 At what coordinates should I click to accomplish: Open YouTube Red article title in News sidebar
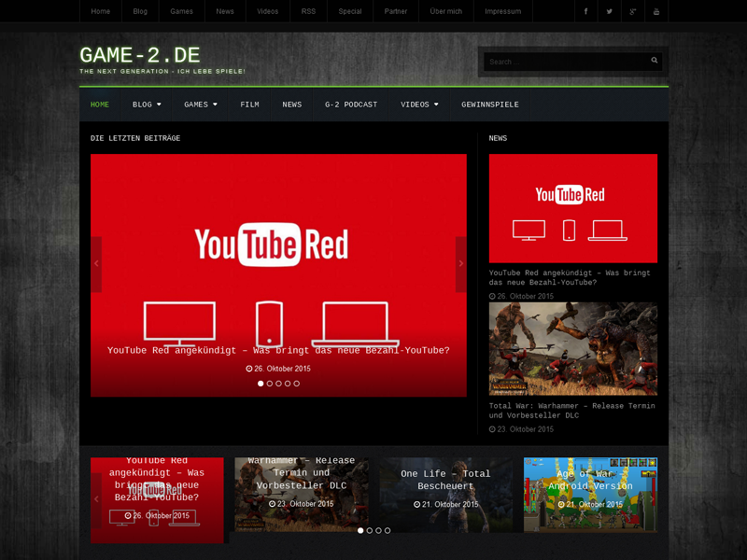click(x=570, y=277)
